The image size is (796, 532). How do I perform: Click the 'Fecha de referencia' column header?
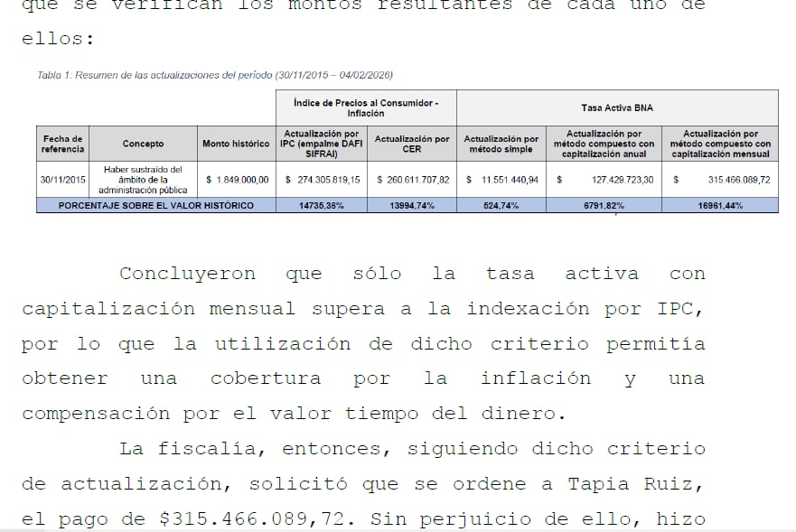(63, 144)
